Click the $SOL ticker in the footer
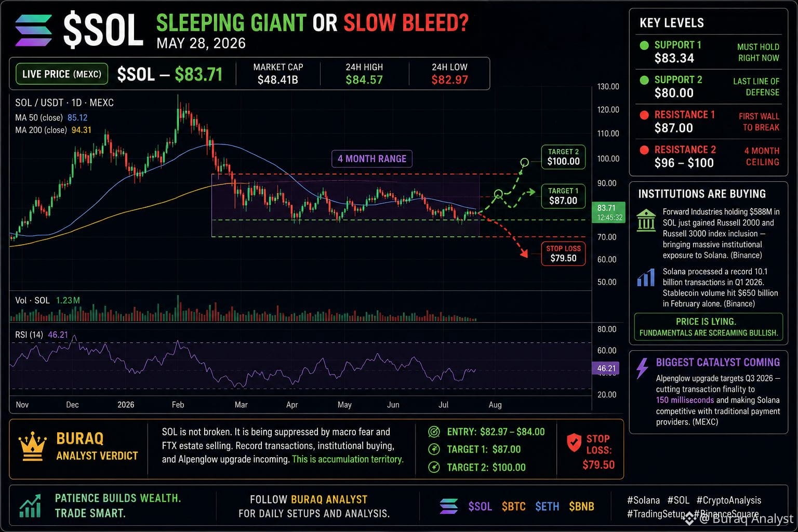The height and width of the screenshot is (532, 798). click(x=480, y=507)
